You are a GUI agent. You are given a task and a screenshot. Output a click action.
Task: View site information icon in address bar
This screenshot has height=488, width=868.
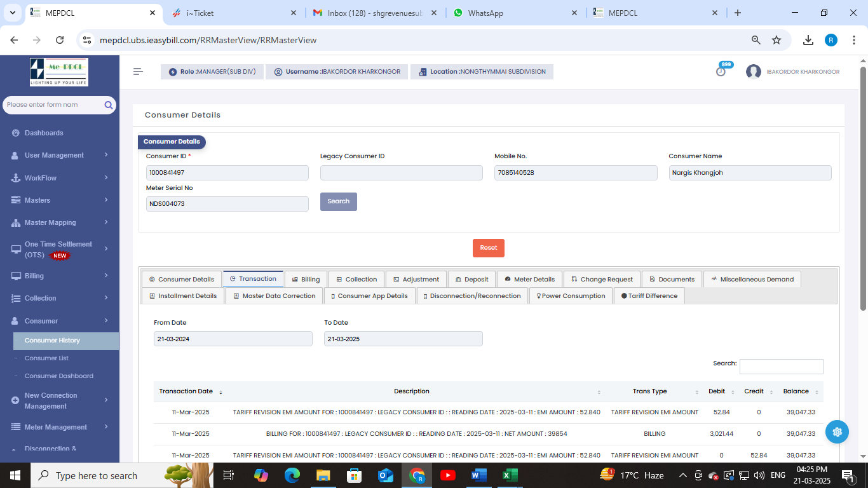click(87, 40)
